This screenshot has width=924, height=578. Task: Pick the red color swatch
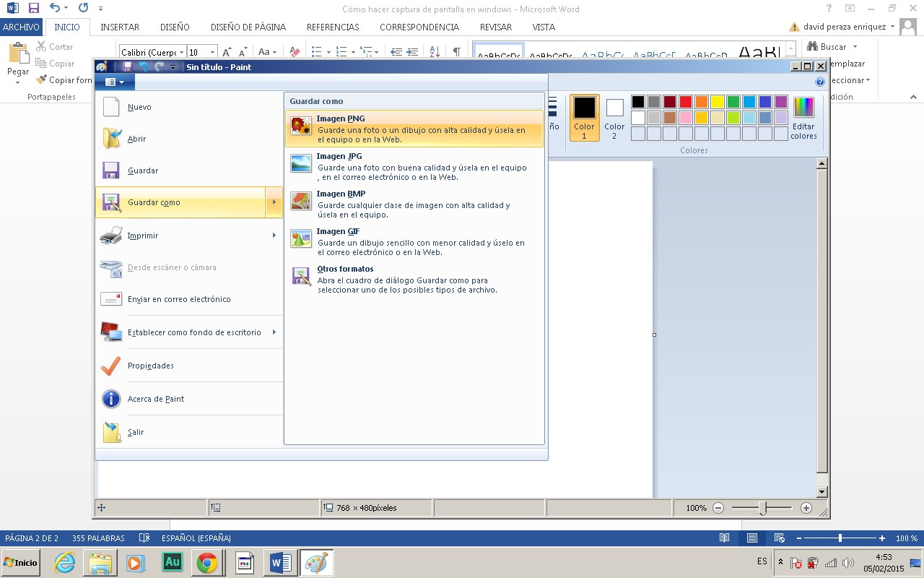point(686,102)
